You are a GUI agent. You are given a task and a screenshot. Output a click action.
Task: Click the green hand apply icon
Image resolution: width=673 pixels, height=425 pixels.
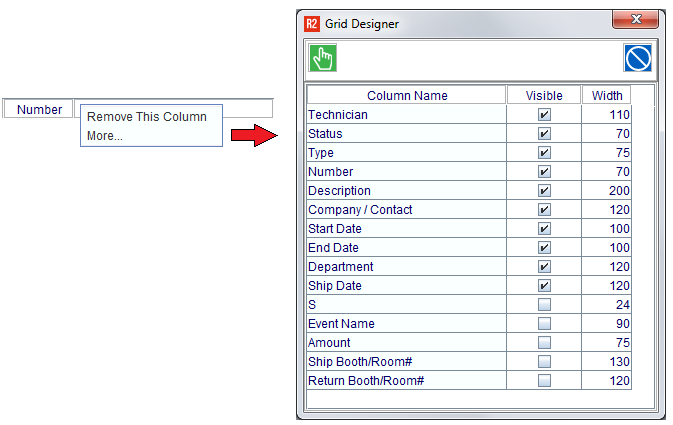(322, 59)
